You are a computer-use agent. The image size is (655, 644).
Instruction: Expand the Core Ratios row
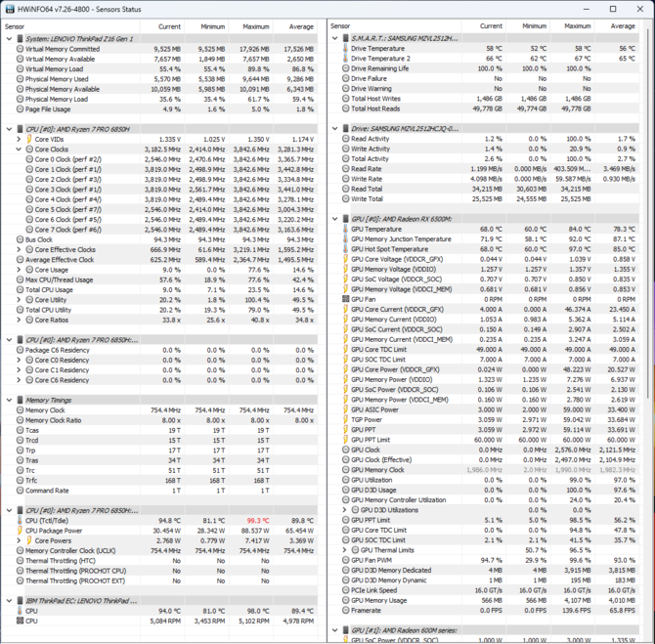(19, 320)
